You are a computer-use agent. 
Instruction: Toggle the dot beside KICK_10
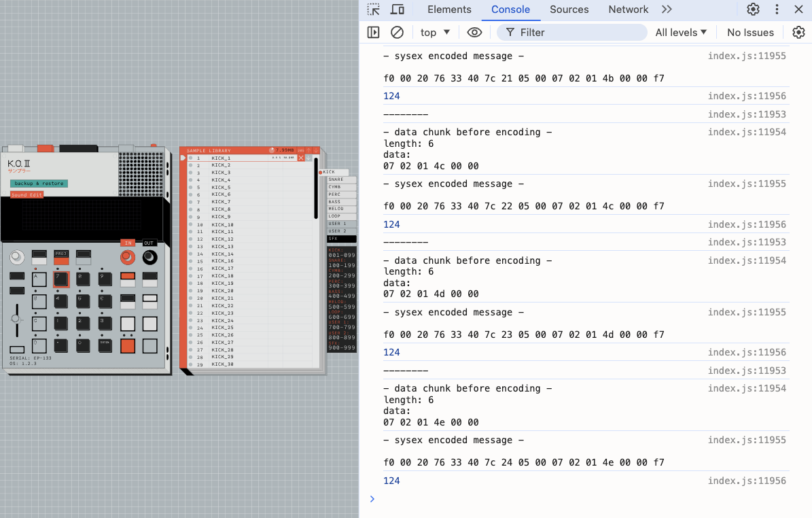pyautogui.click(x=190, y=225)
